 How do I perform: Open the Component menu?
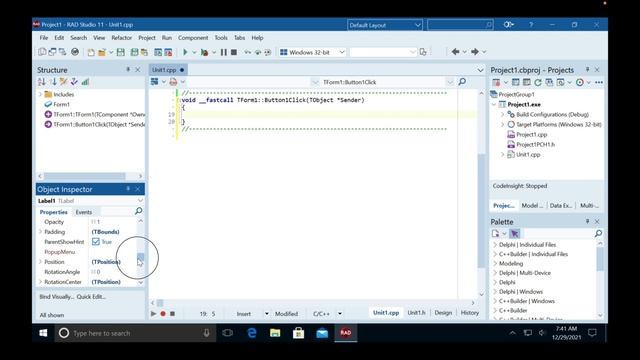(193, 38)
